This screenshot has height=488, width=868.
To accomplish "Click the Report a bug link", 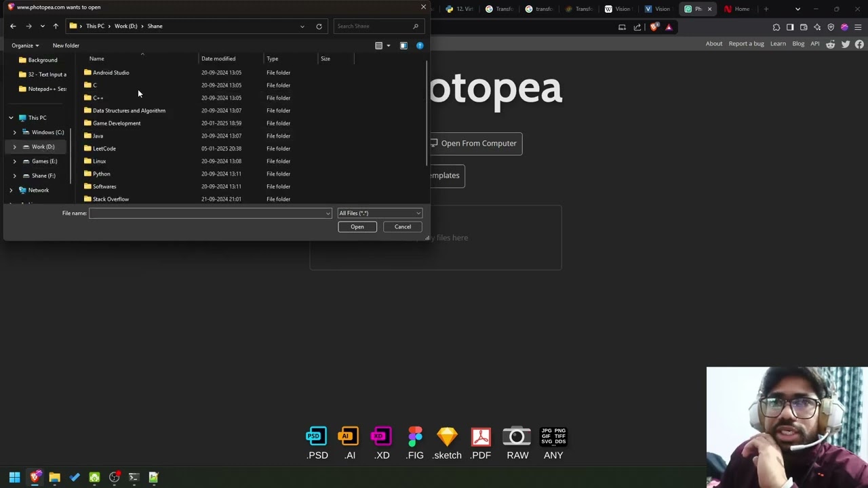I will (746, 44).
